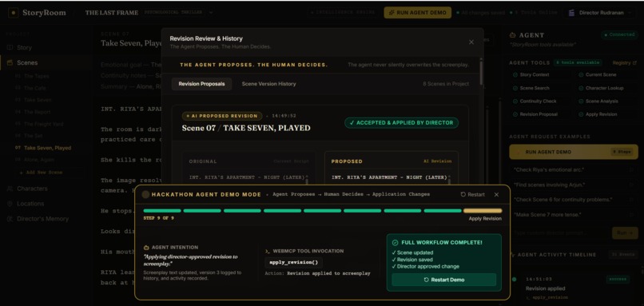Viewport: 644px width, 306px height.
Task: Click the Connected status badge
Action: pos(619,35)
